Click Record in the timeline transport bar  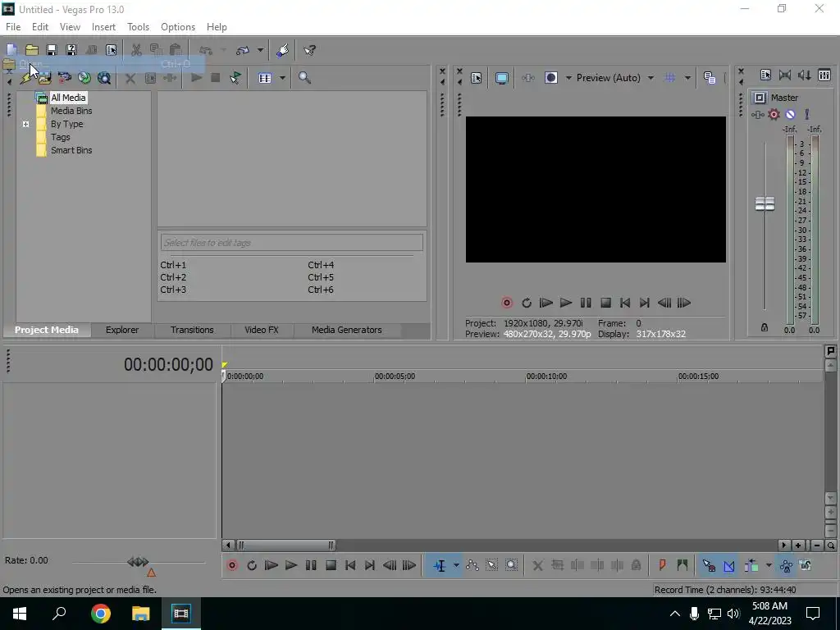pos(232,566)
